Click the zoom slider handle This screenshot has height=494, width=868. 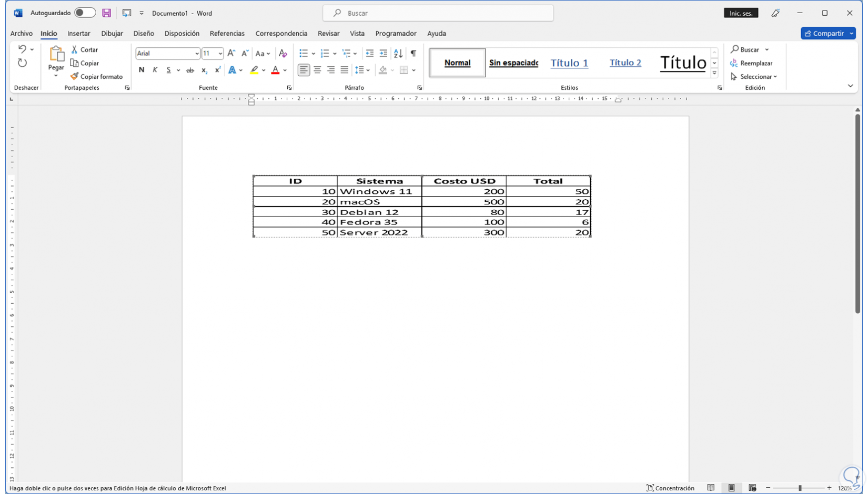tap(800, 488)
